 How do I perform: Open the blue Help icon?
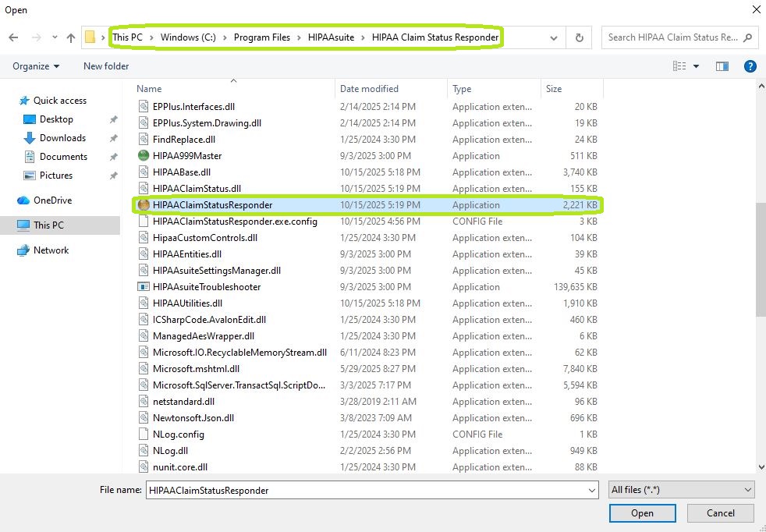click(750, 66)
